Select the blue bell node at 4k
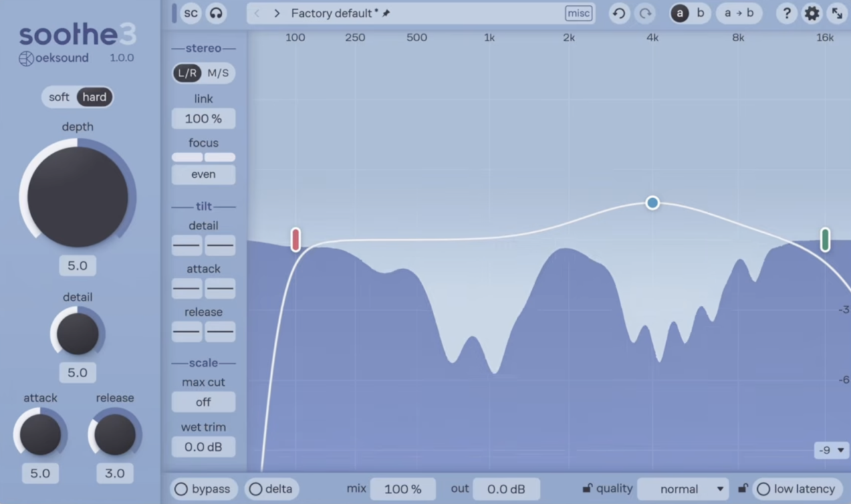 click(x=653, y=203)
